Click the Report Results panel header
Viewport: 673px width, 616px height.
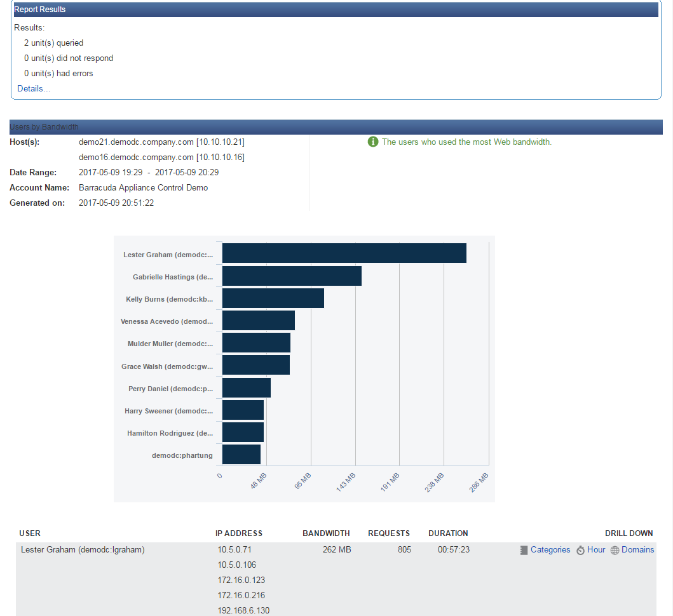335,10
